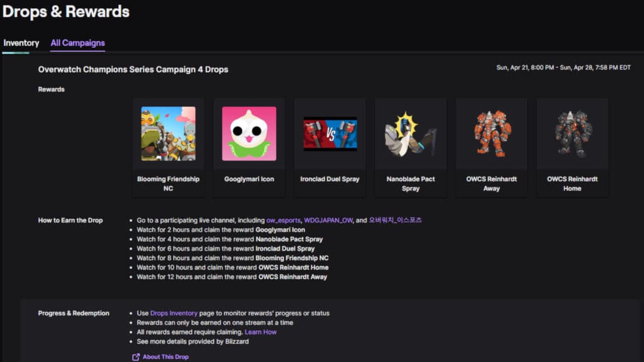Image resolution: width=644 pixels, height=362 pixels.
Task: Visit the WDGJAPAN_OW channel link
Action: pyautogui.click(x=328, y=221)
